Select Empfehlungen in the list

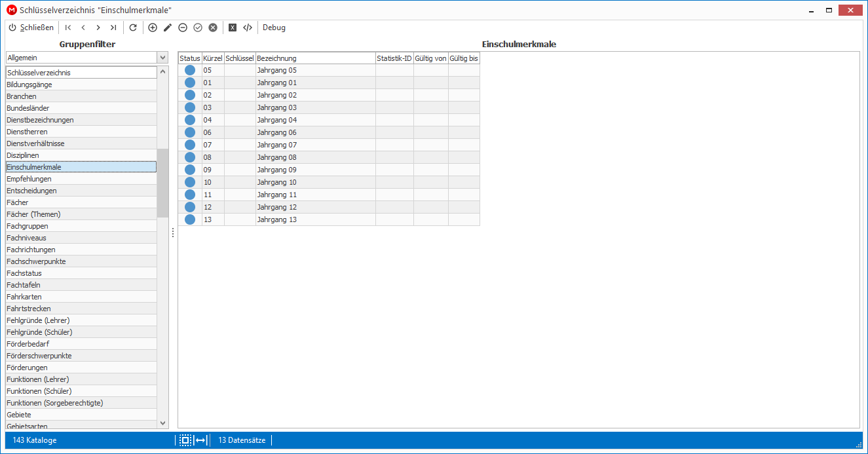pyautogui.click(x=81, y=179)
